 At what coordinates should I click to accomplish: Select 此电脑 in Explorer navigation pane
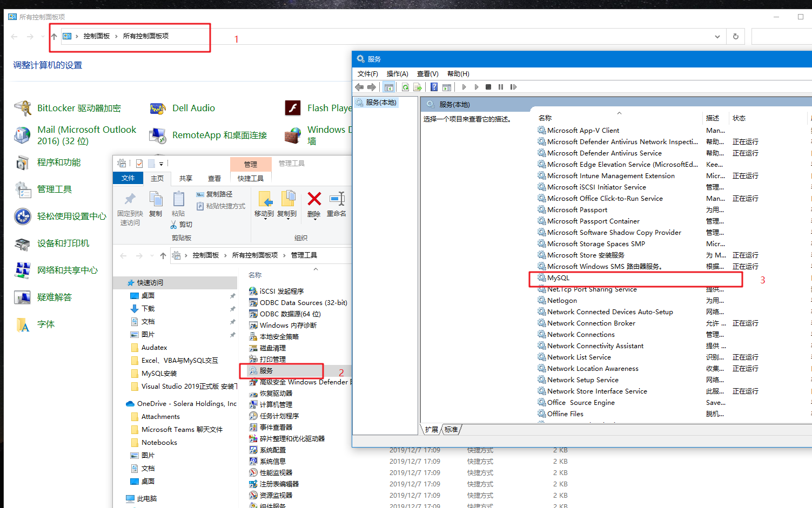[142, 499]
